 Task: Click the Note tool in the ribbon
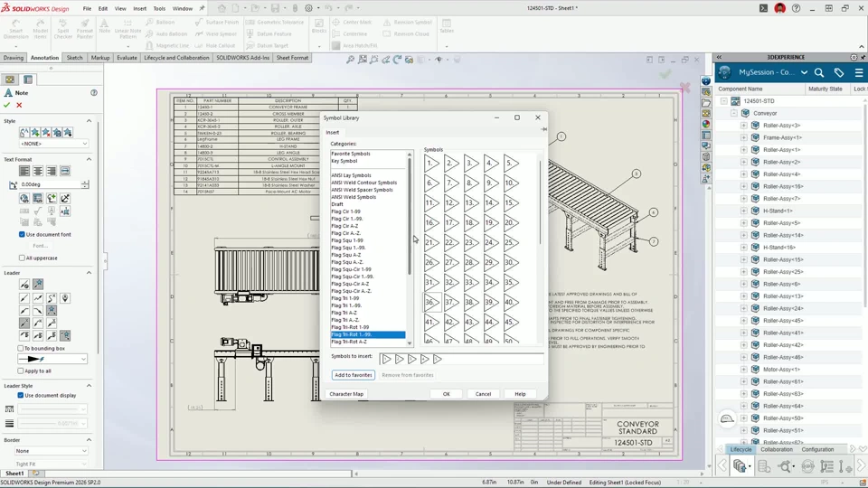click(x=104, y=26)
